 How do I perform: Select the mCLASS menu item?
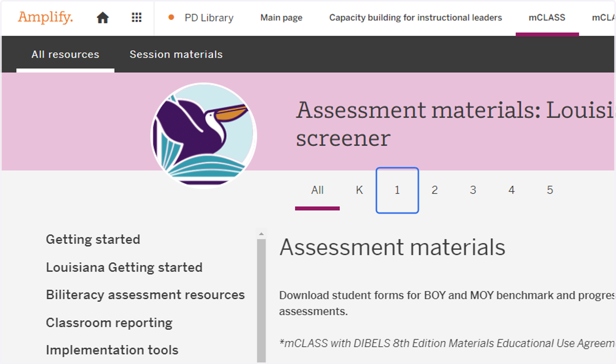click(547, 18)
